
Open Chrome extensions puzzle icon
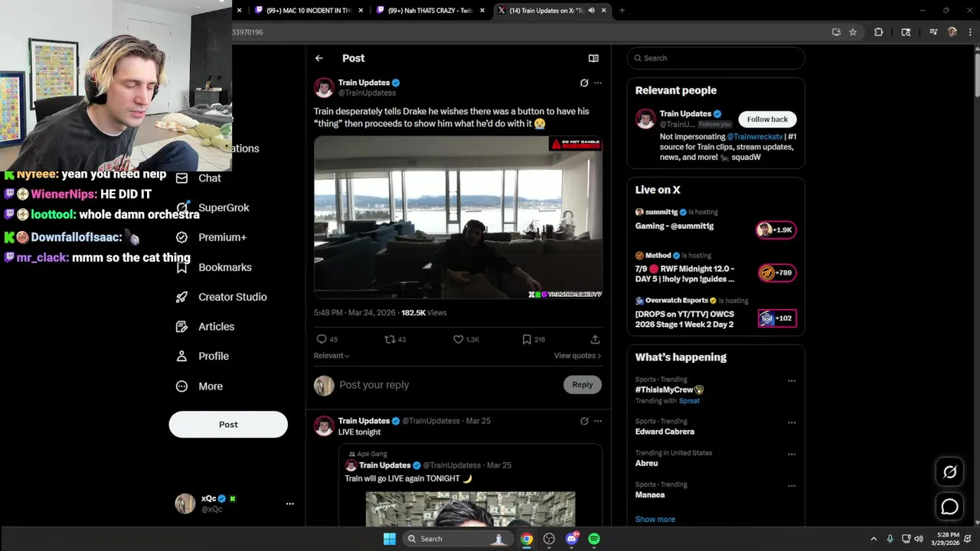click(x=878, y=32)
